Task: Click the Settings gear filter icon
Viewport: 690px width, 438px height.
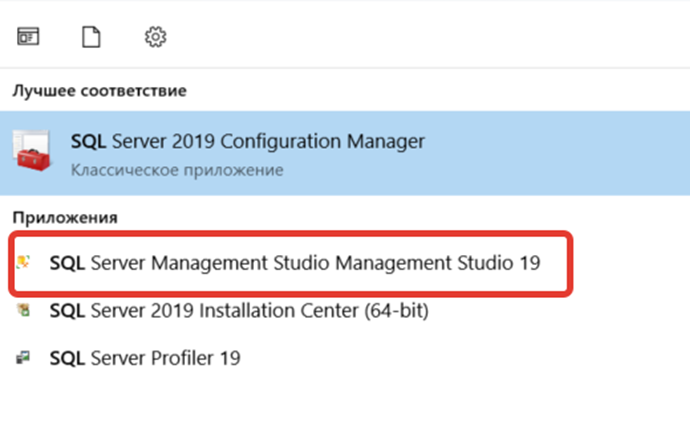Action: pyautogui.click(x=155, y=37)
